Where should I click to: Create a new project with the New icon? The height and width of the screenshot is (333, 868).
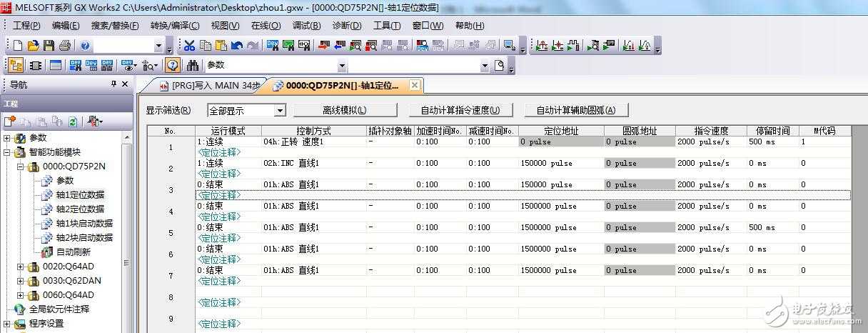18,45
